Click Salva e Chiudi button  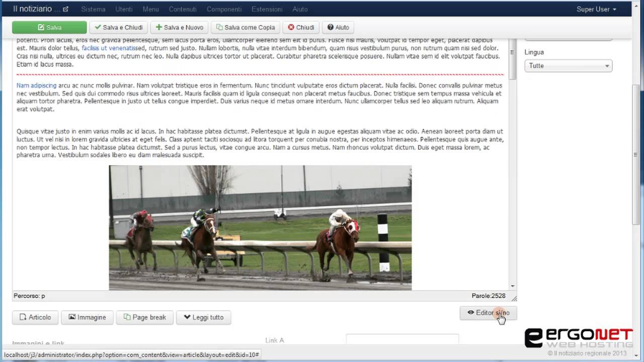pyautogui.click(x=119, y=27)
